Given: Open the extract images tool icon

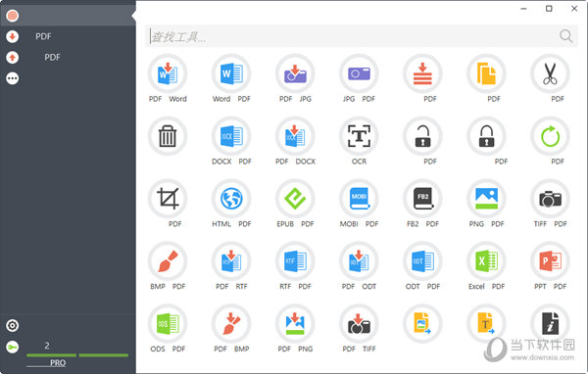Looking at the screenshot, I should point(422,324).
